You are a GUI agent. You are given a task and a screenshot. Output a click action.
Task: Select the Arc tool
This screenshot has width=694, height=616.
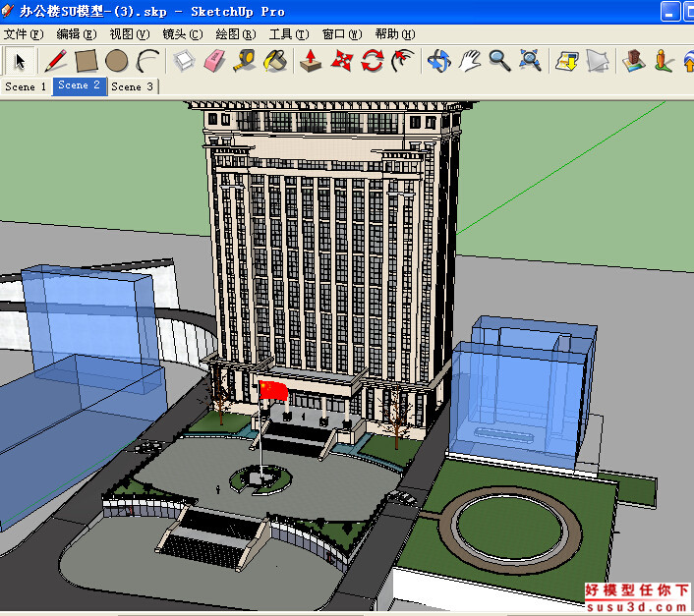(x=147, y=61)
